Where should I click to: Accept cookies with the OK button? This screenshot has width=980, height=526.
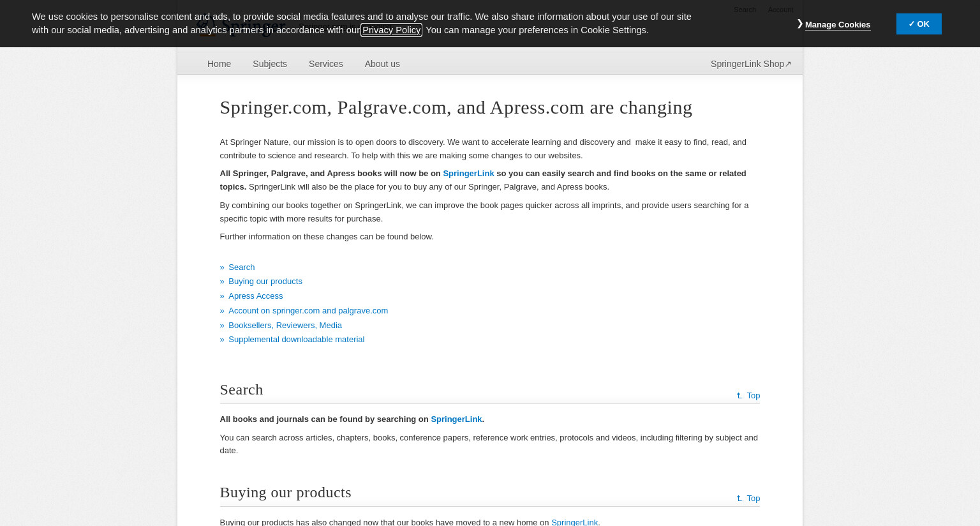919,24
